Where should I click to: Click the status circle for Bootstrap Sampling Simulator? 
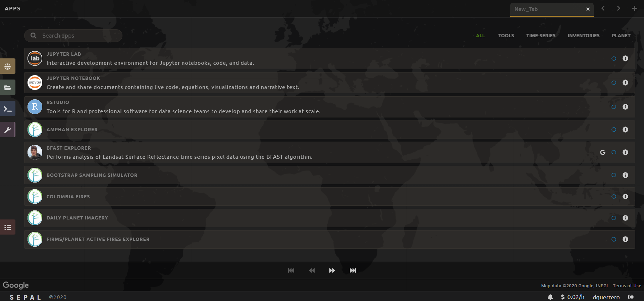(614, 175)
